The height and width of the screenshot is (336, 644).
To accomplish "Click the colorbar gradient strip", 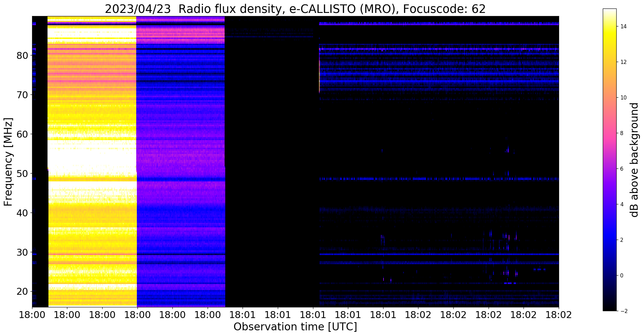I will click(609, 160).
